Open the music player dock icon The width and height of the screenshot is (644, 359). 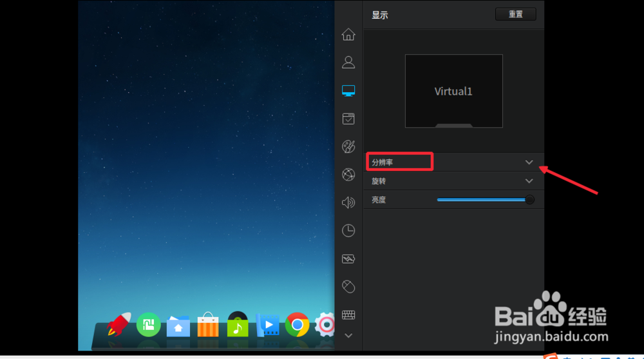coord(238,324)
